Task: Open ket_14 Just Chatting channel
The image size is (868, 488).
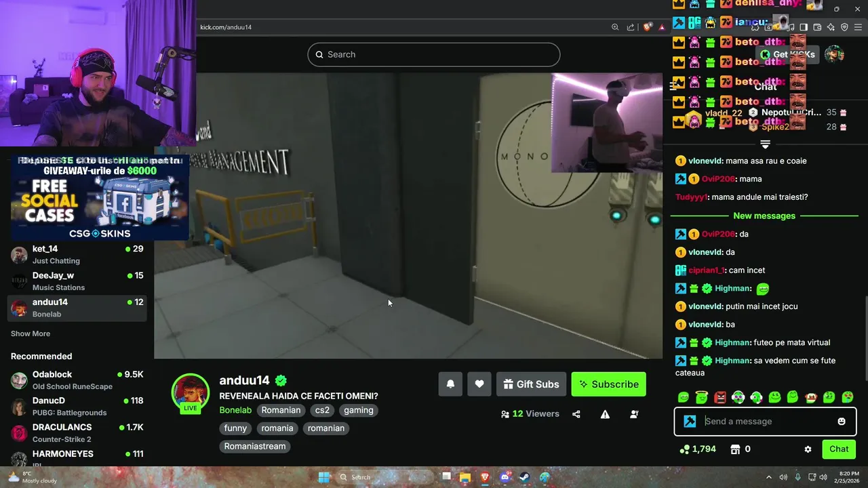Action: [77, 255]
